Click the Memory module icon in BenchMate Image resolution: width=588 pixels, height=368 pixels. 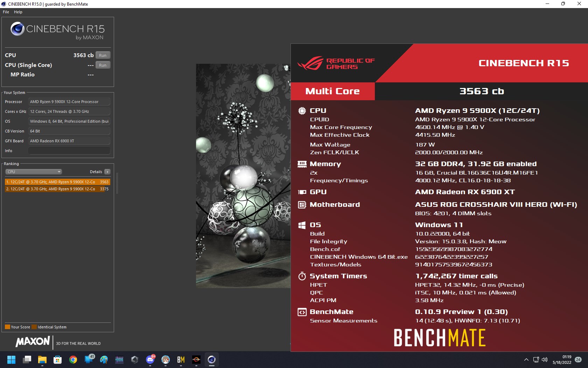[302, 164]
